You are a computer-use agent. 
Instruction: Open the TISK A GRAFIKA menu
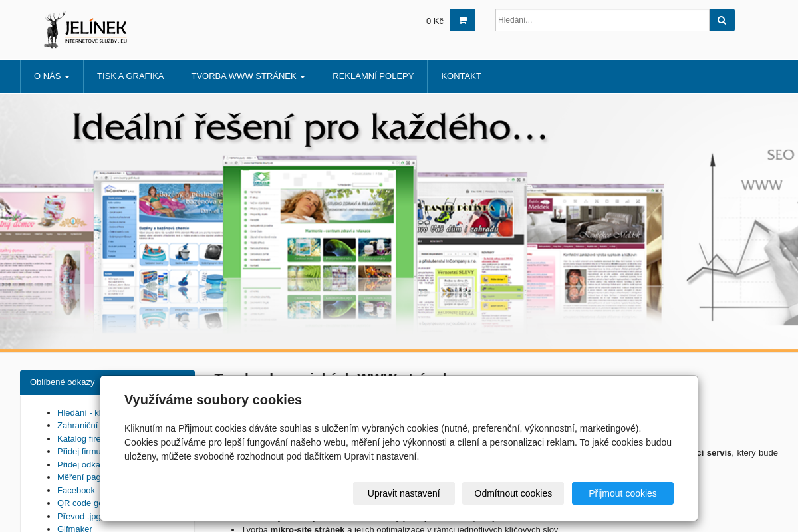[x=130, y=76]
